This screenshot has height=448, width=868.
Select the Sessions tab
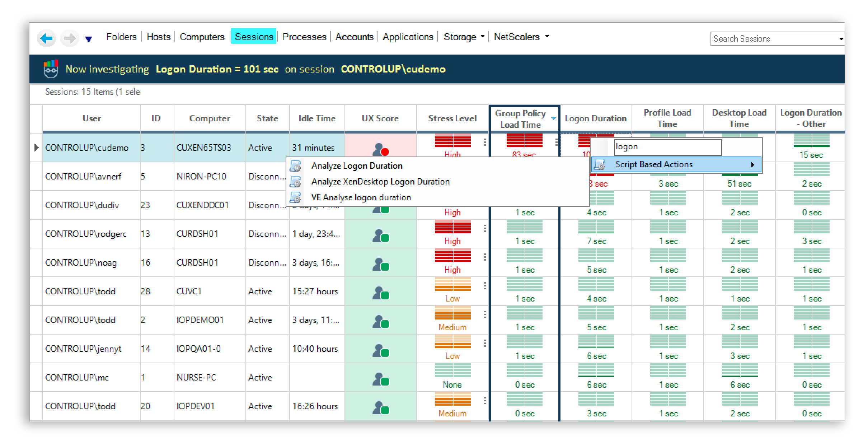pyautogui.click(x=253, y=37)
